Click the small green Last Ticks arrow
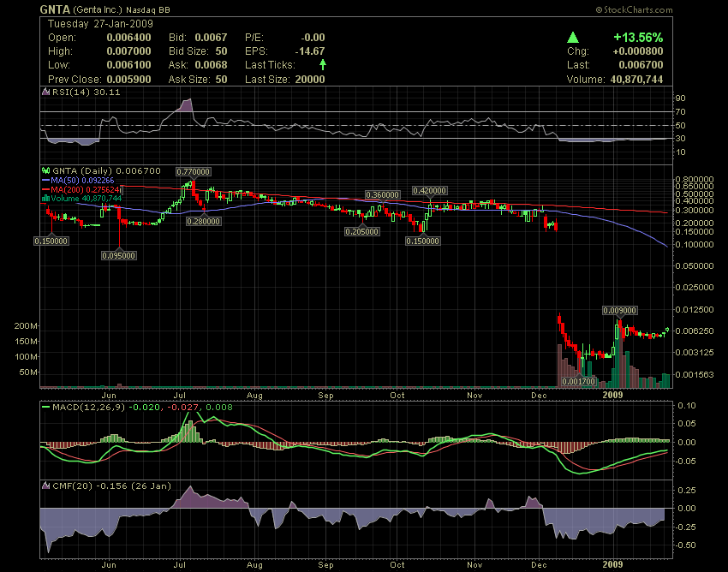The height and width of the screenshot is (572, 728). click(322, 64)
